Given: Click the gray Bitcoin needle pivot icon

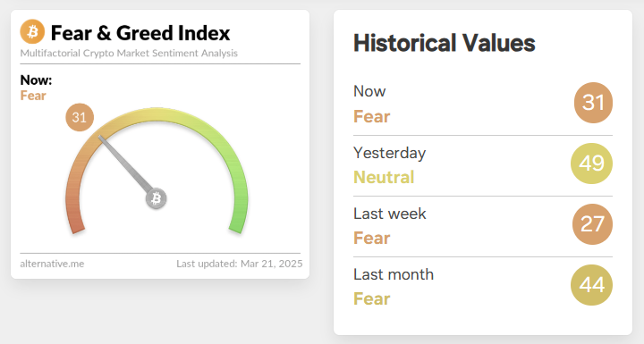Looking at the screenshot, I should coord(156,198).
